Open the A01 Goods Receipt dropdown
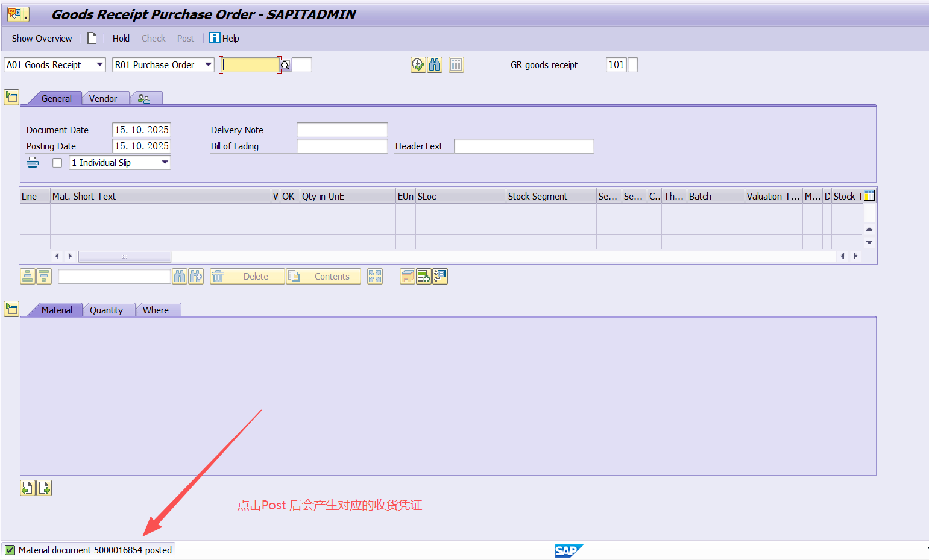The width and height of the screenshot is (929, 560). 99,64
